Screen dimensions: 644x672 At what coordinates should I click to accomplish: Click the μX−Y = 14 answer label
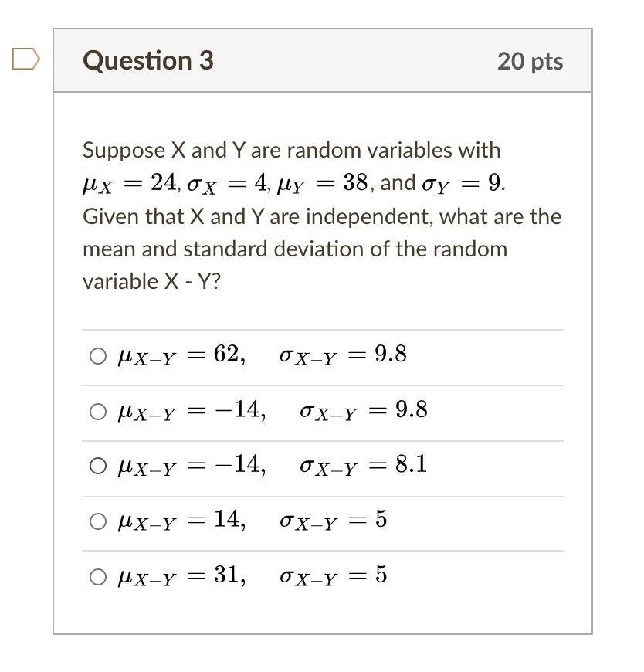point(182,521)
